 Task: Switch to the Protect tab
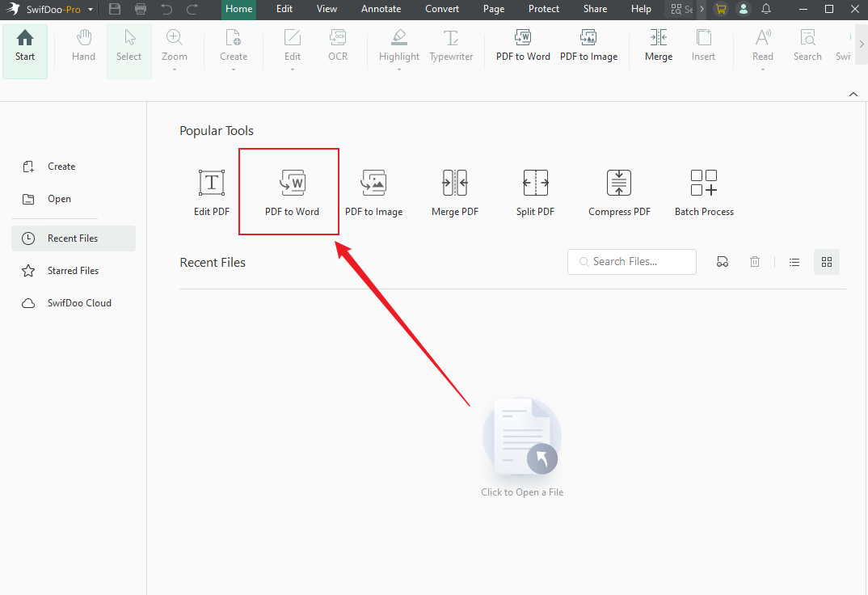(x=544, y=9)
